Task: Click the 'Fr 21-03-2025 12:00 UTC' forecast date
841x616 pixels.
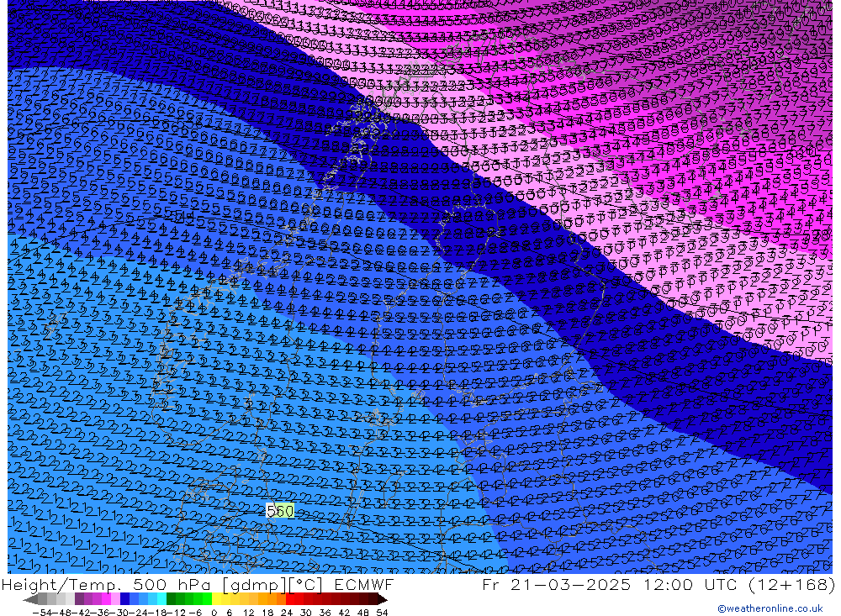Action: coord(610,584)
